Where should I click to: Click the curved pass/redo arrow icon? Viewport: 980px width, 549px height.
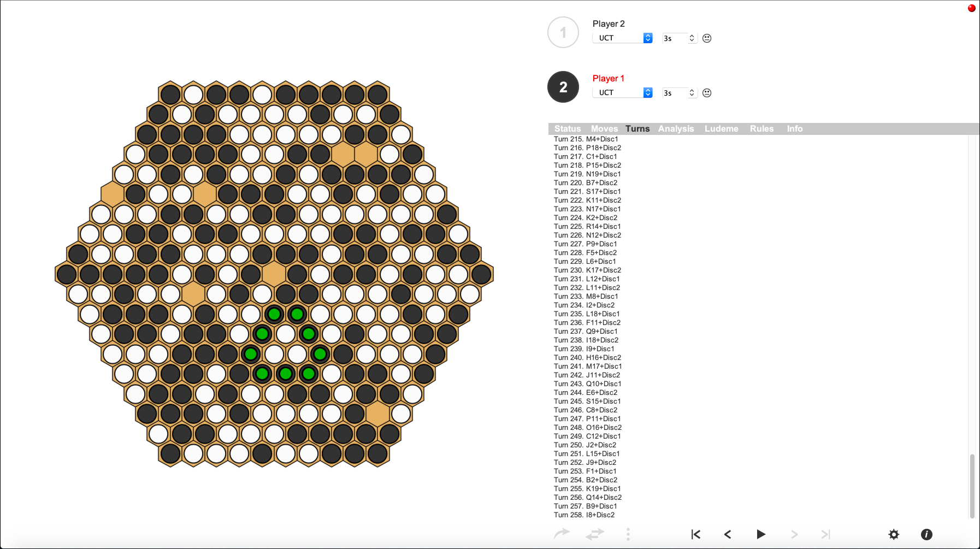coord(562,534)
